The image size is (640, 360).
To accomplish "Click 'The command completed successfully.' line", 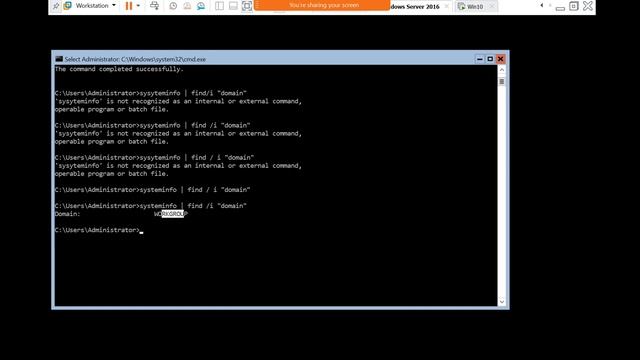I will pos(119,69).
